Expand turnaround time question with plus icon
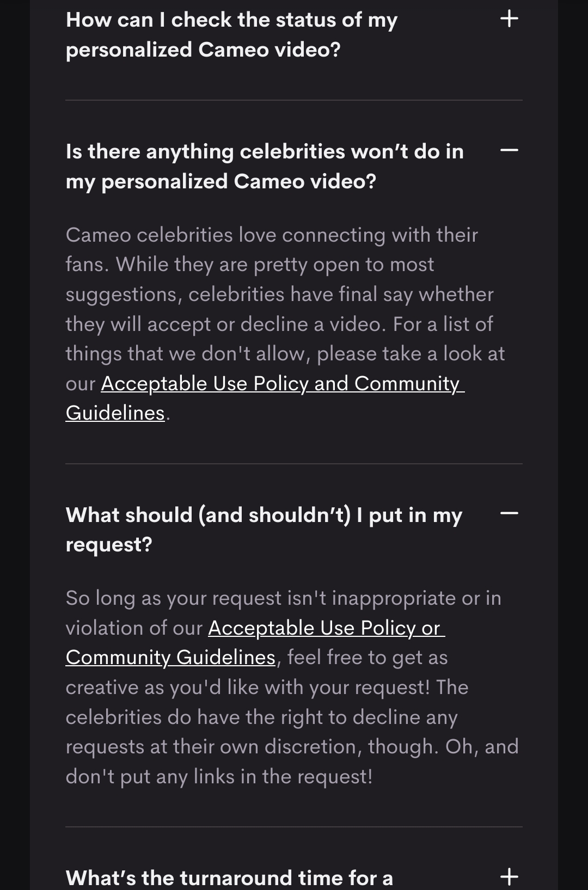 (509, 876)
